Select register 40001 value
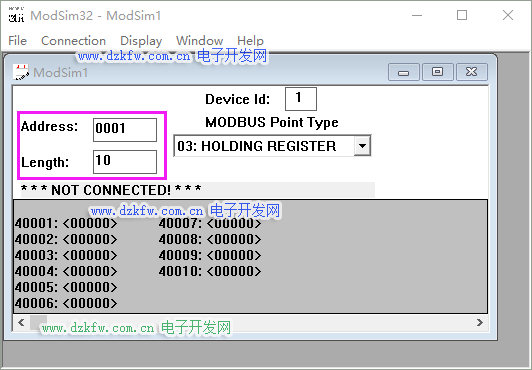532x370 pixels. (90, 223)
